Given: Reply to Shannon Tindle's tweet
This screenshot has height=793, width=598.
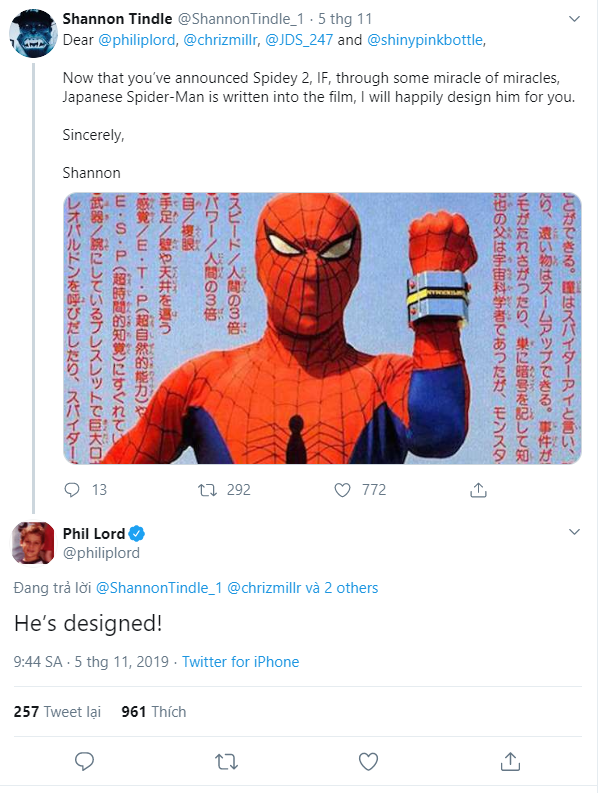Looking at the screenshot, I should 72,490.
